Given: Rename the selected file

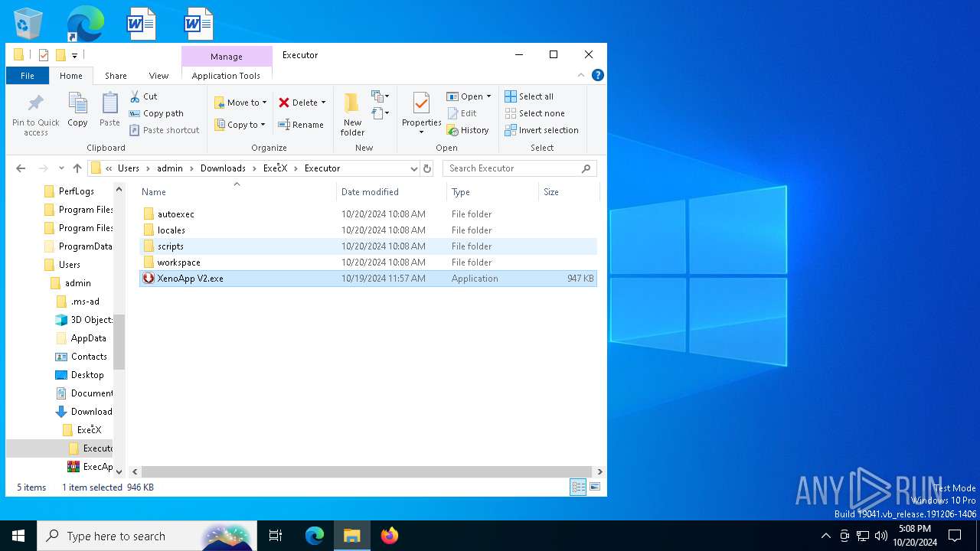Looking at the screenshot, I should (x=301, y=125).
